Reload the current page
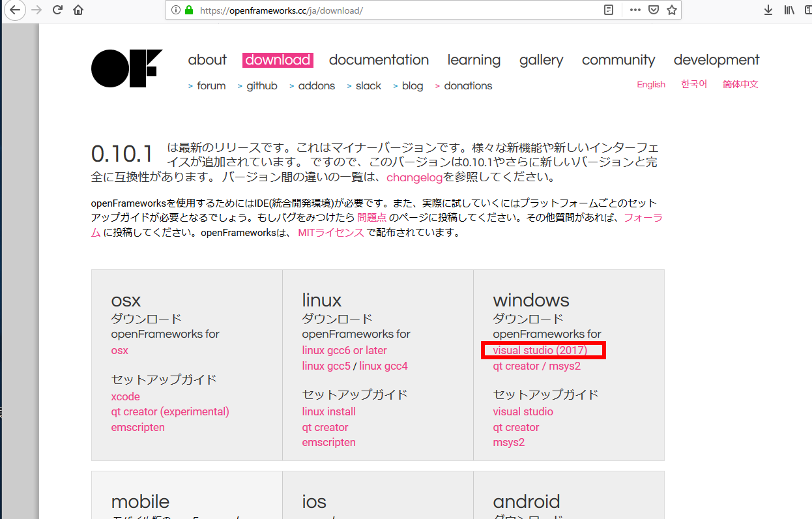Viewport: 812px width, 519px height. [57, 10]
